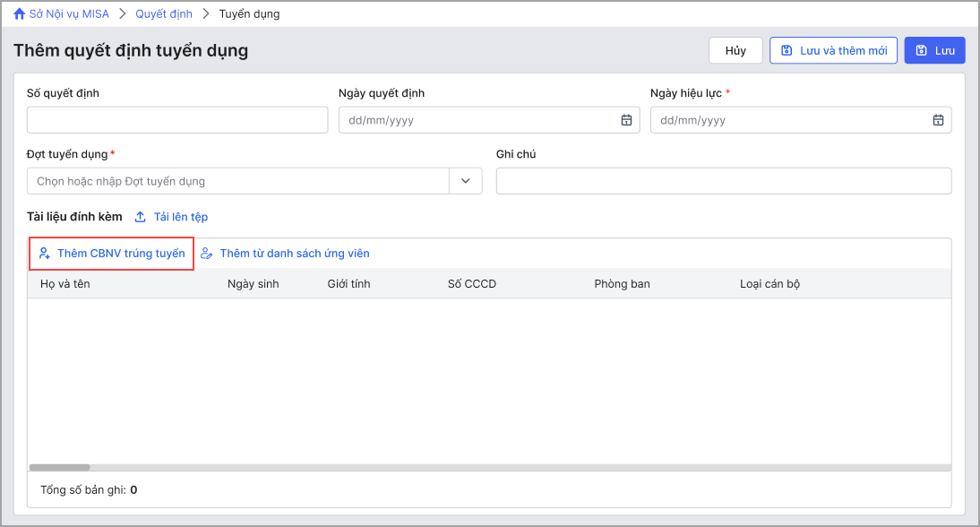Focus the Số quyết định input field
Image resolution: width=980 pixels, height=527 pixels.
(x=177, y=120)
